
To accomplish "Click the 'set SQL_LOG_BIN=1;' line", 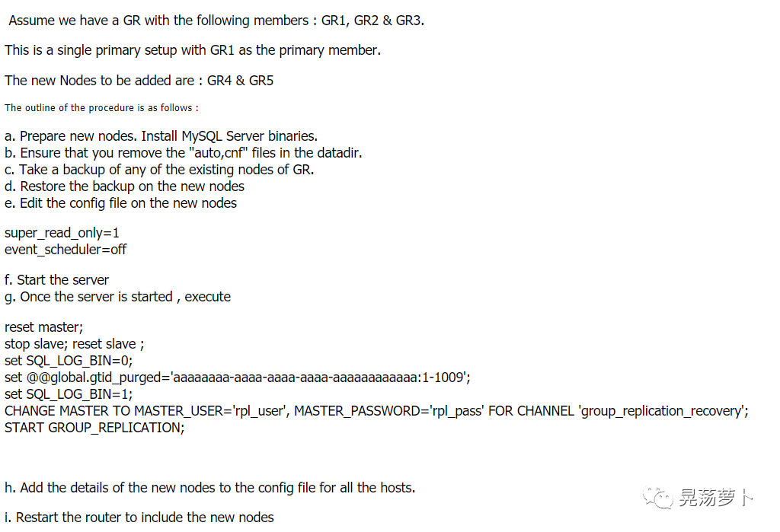I will [x=69, y=394].
